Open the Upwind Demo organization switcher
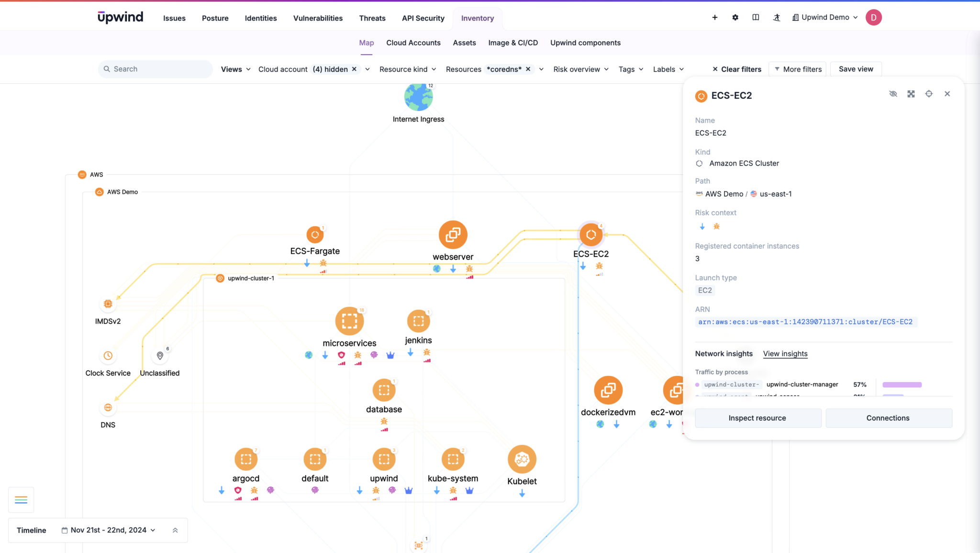The width and height of the screenshot is (980, 553). [824, 17]
